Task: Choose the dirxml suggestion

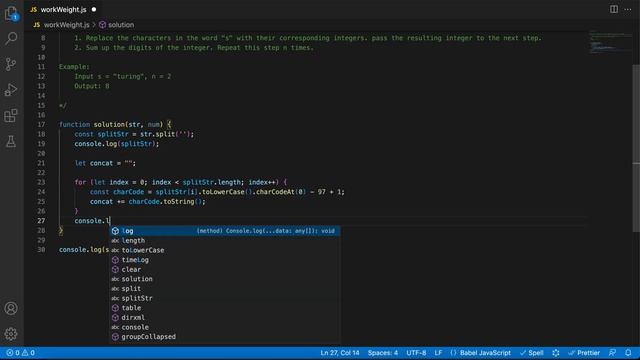Action: click(x=225, y=318)
